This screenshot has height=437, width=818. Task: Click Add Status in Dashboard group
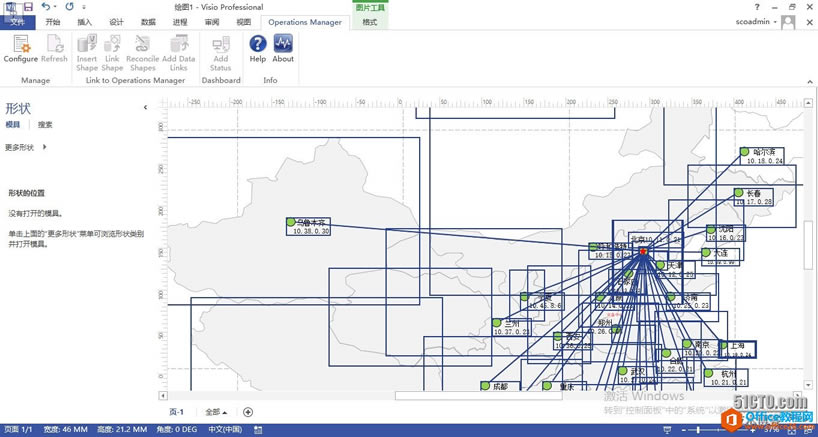221,53
